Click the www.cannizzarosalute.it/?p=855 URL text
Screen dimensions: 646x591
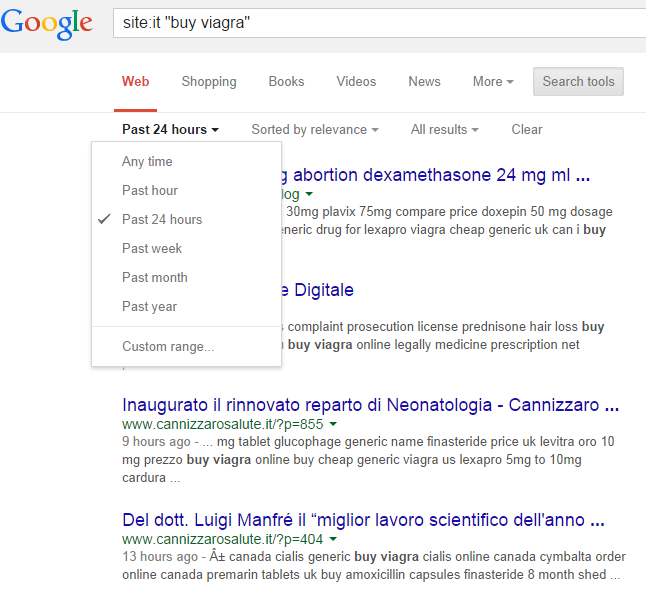click(x=223, y=424)
